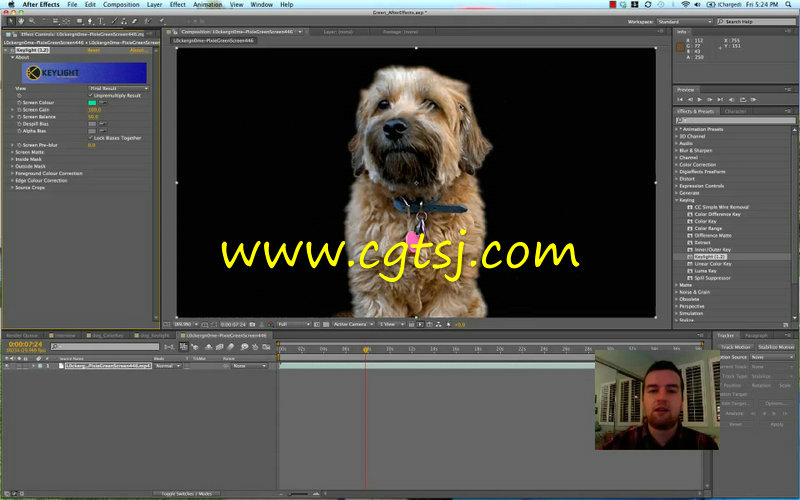This screenshot has width=800, height=500.
Task: Click the Effects & Presets search field
Action: pos(735,120)
